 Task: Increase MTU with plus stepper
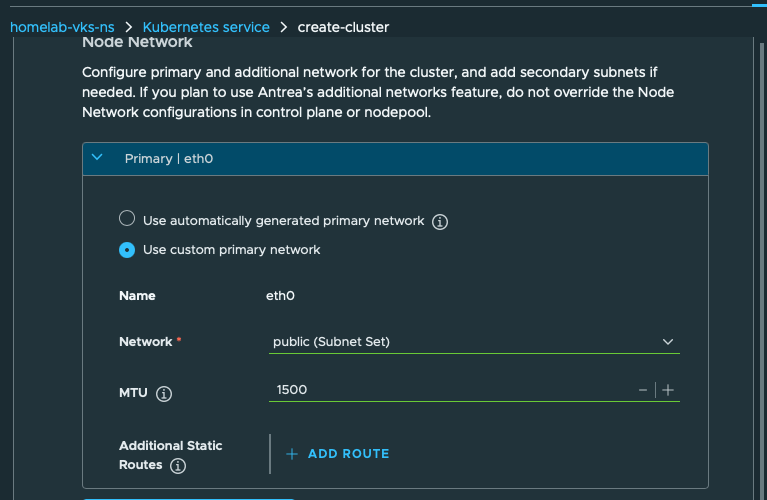tap(668, 390)
